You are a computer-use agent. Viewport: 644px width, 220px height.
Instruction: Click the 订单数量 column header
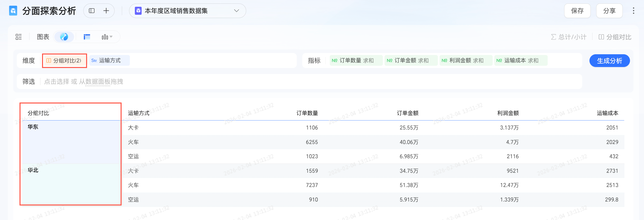click(x=307, y=113)
